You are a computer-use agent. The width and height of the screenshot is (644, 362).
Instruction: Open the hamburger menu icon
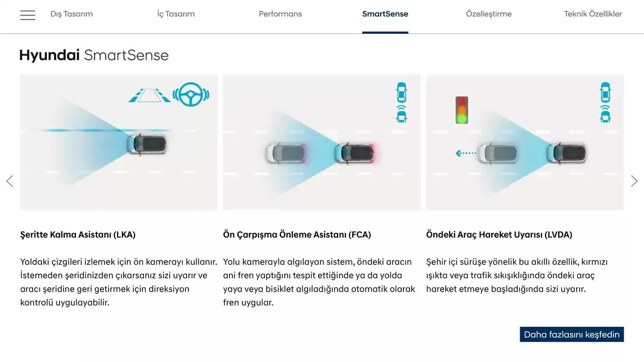click(x=27, y=15)
